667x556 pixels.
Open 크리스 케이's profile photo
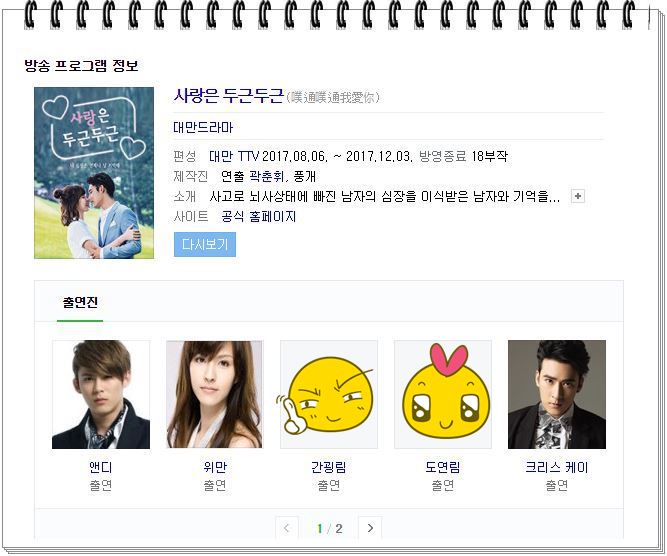(557, 394)
